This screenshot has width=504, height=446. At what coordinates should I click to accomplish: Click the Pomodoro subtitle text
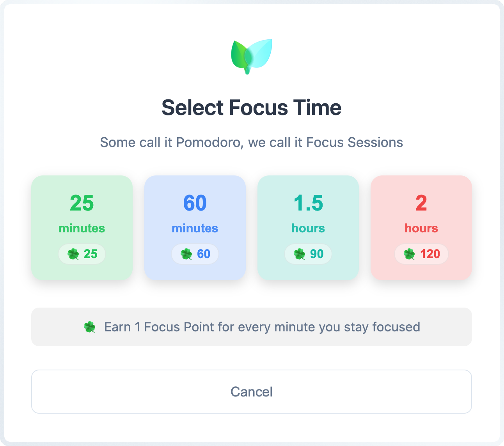(x=252, y=142)
